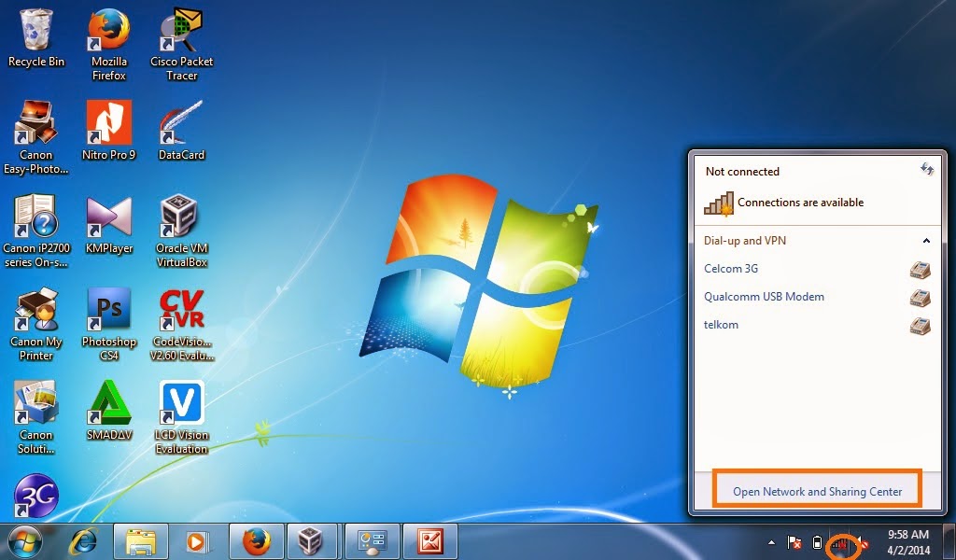The image size is (956, 560).
Task: Switch to VirtualBox in the taskbar
Action: tap(311, 541)
